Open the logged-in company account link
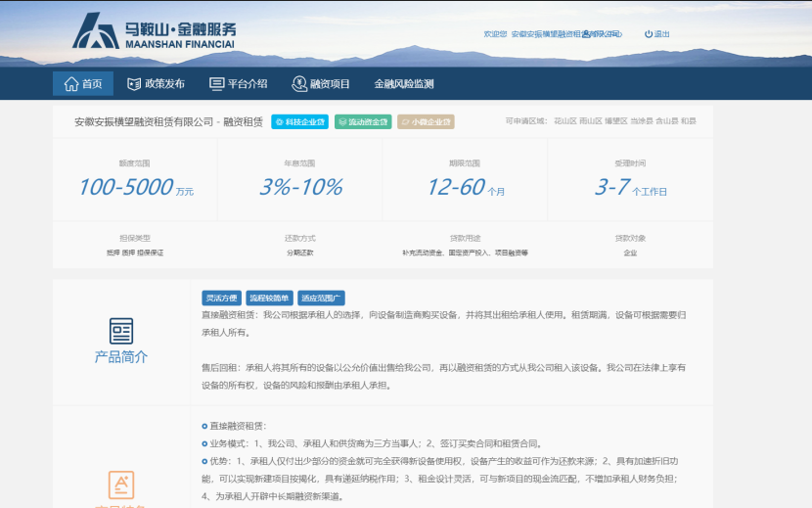This screenshot has width=812, height=508. [x=566, y=34]
